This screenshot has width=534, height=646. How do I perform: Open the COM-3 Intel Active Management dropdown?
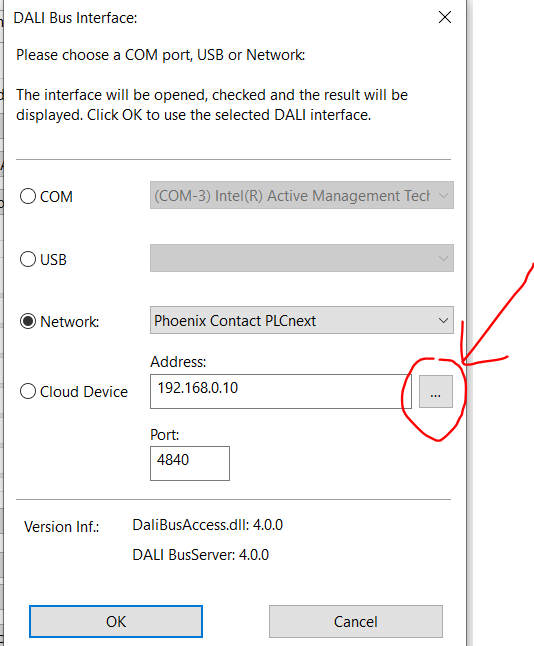(x=302, y=195)
